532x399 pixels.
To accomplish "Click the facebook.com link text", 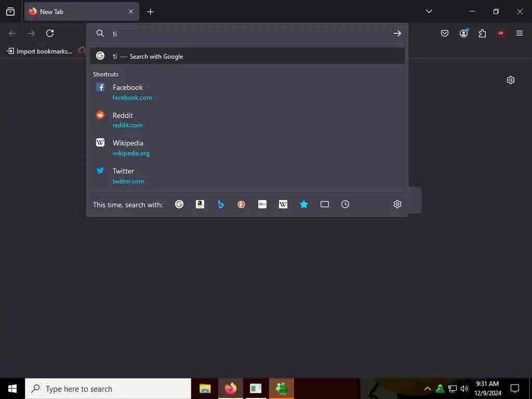I will [132, 98].
